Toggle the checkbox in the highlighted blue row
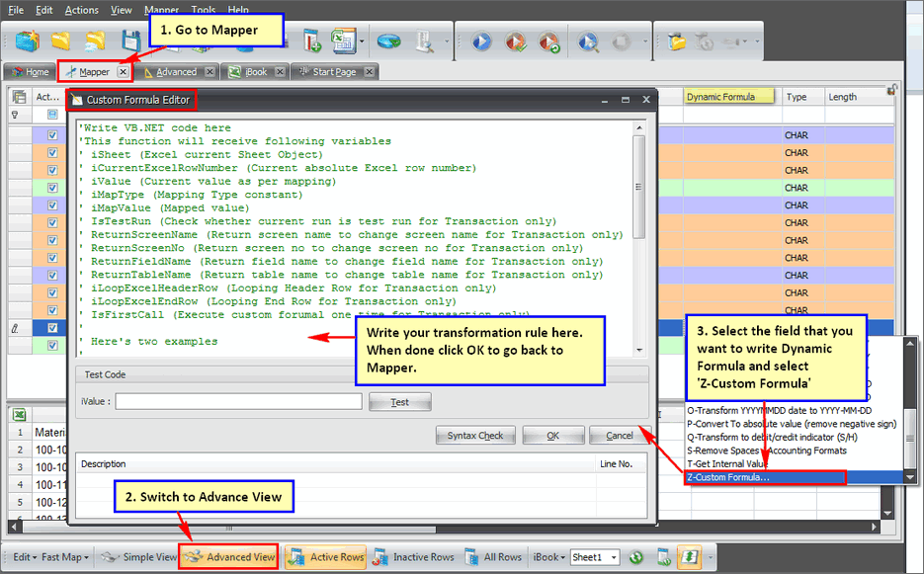Image resolution: width=924 pixels, height=574 pixels. point(52,327)
